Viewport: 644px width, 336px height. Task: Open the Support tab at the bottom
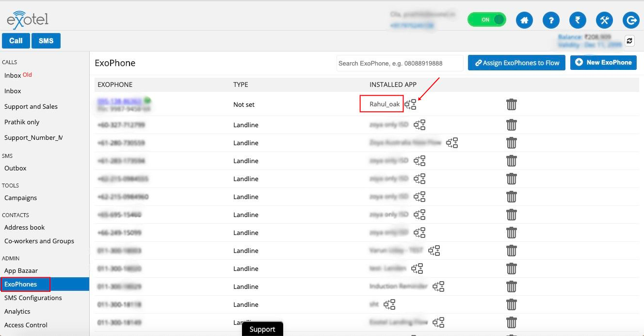(262, 329)
